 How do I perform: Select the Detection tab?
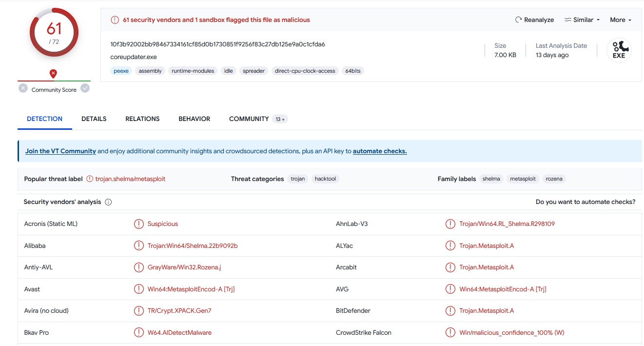[x=45, y=119]
